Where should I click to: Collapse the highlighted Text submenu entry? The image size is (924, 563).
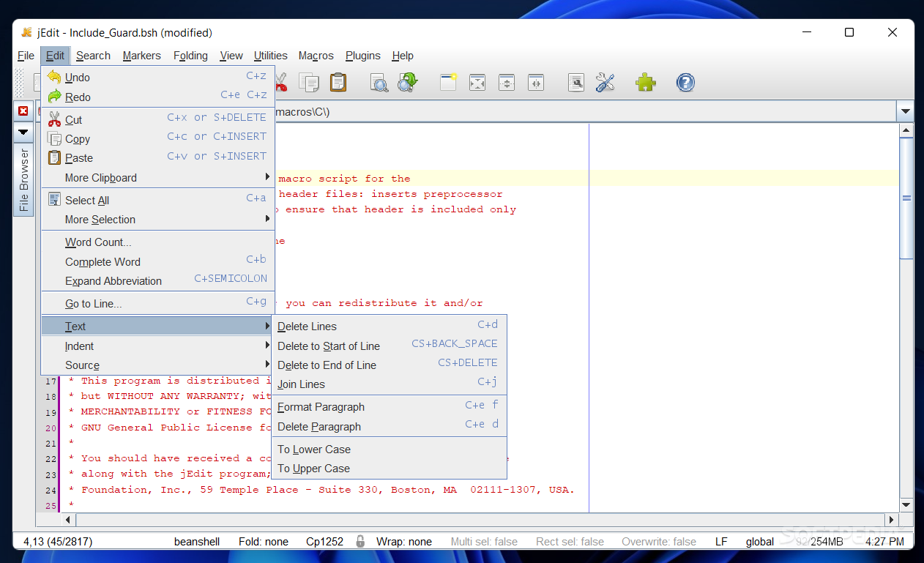(157, 326)
